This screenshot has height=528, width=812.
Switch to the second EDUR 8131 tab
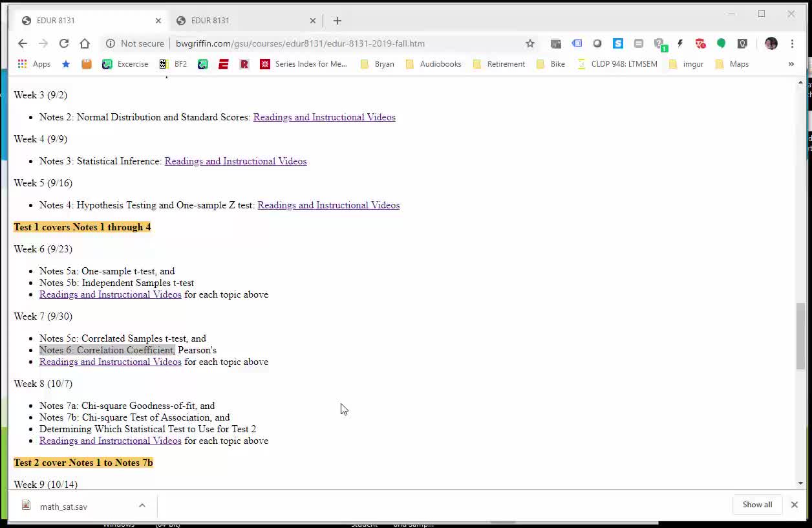pyautogui.click(x=246, y=21)
